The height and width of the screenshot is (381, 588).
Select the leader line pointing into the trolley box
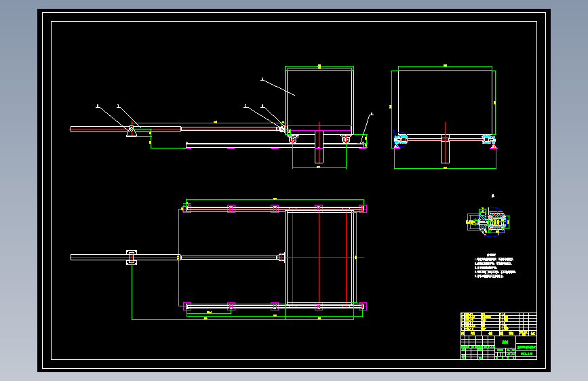tap(278, 87)
